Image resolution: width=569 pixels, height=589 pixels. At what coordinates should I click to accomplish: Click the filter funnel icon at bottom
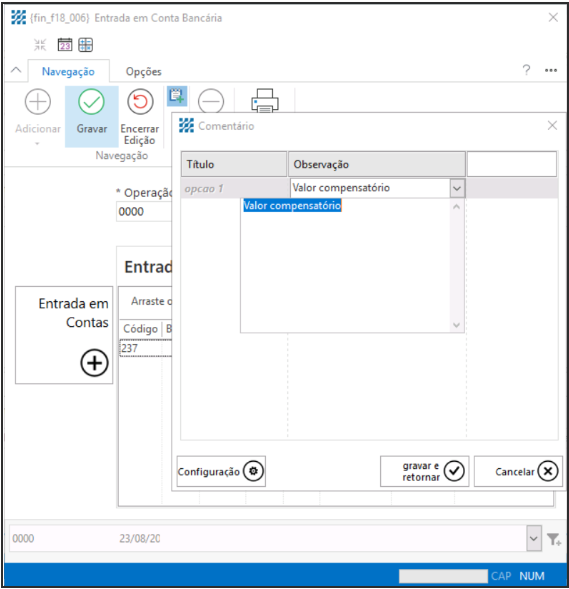pyautogui.click(x=554, y=539)
